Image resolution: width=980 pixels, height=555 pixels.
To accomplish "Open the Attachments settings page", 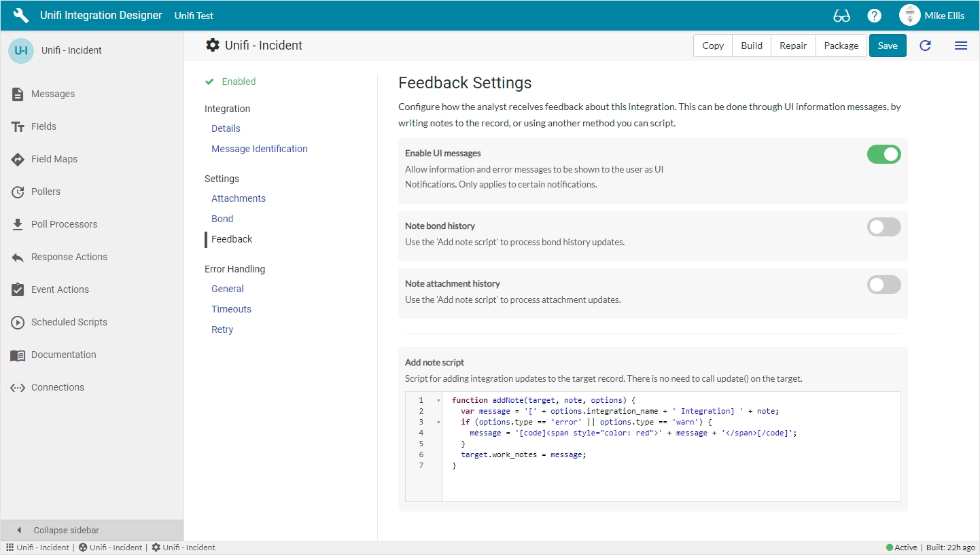I will click(238, 198).
